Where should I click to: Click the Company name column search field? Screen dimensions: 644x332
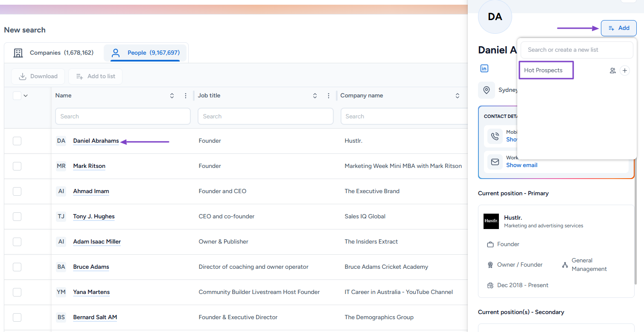point(405,116)
